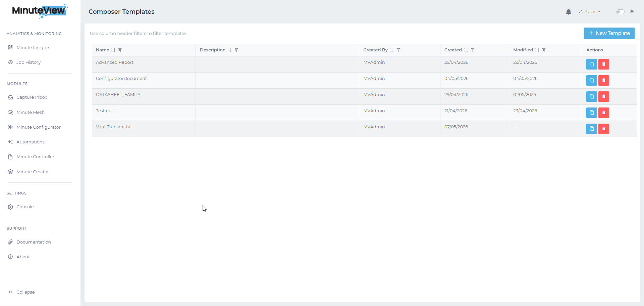Open Minute Insights in sidebar
Image resolution: width=644 pixels, height=306 pixels.
click(x=29, y=47)
